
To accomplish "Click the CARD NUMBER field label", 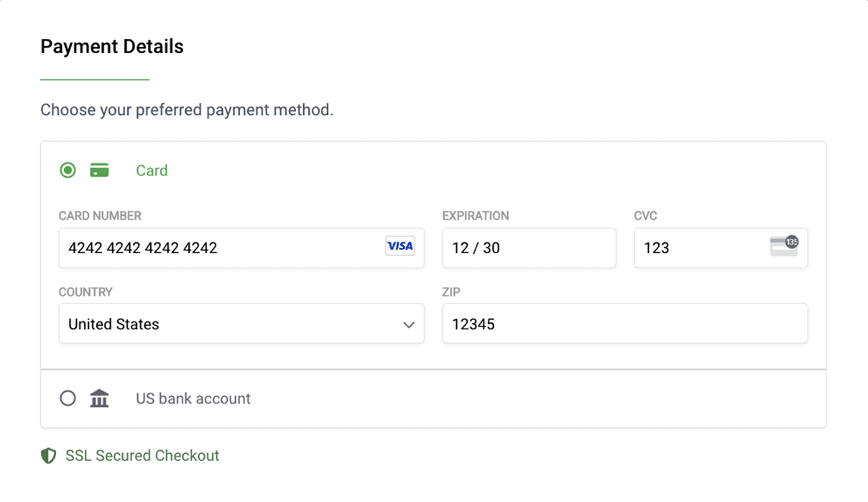I will 100,216.
